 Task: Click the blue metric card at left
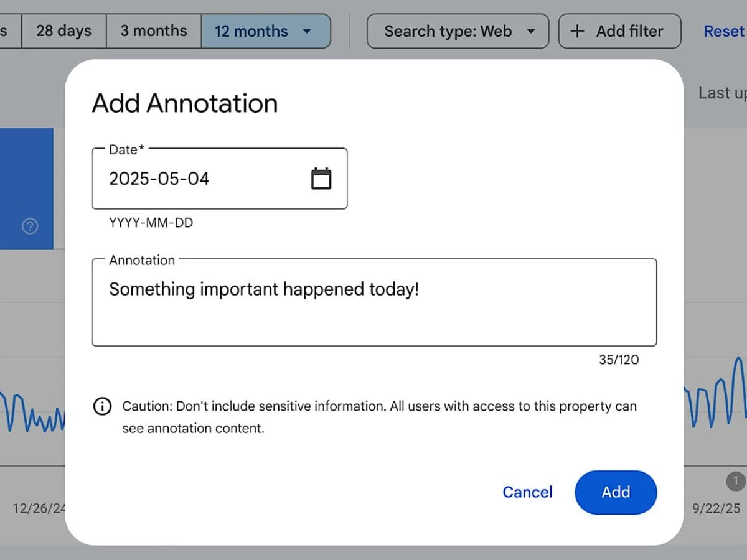click(x=26, y=187)
